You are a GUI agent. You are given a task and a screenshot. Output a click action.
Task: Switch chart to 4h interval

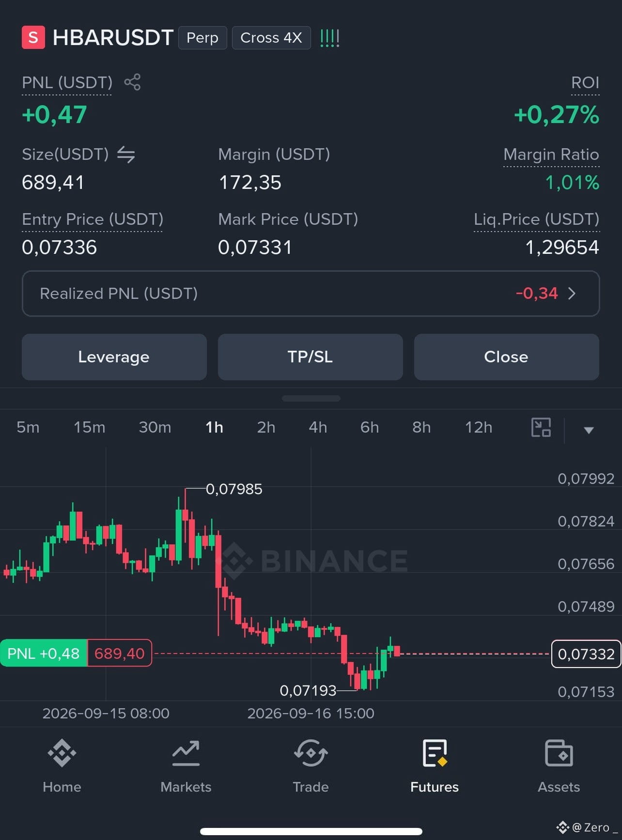click(x=318, y=427)
